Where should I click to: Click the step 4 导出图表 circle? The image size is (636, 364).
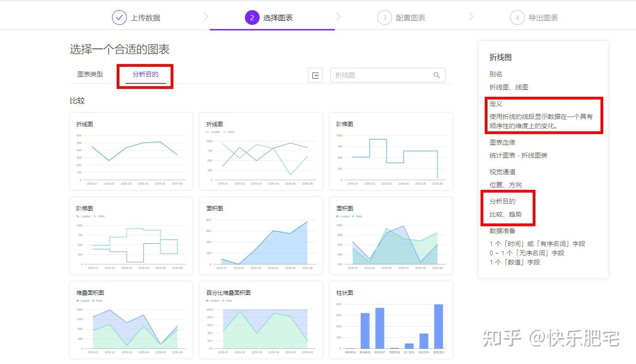pyautogui.click(x=517, y=18)
